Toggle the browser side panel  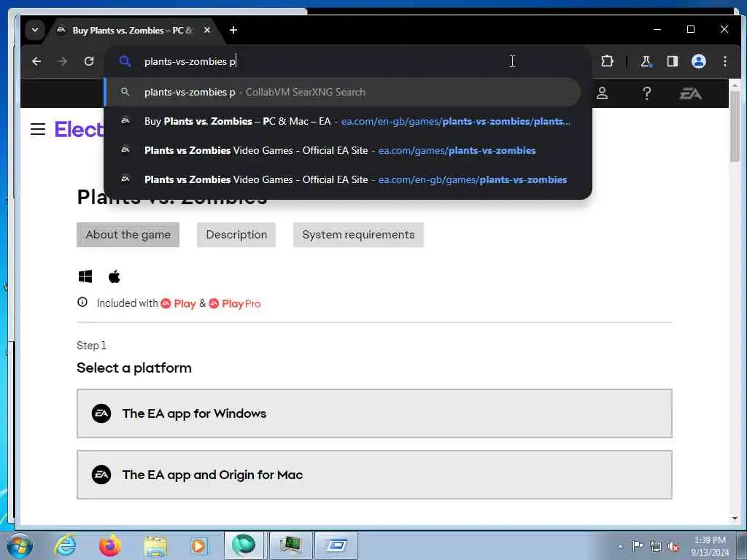click(x=672, y=61)
